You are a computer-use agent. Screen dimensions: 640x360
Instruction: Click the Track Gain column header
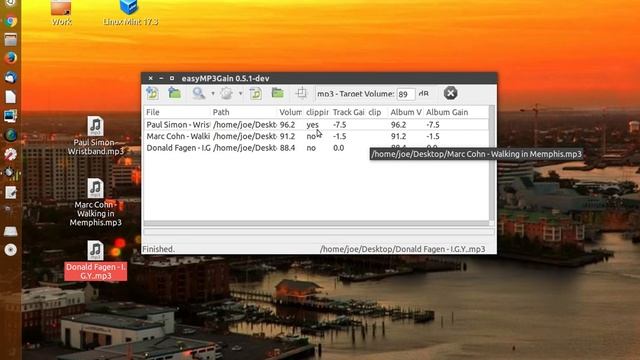348,112
